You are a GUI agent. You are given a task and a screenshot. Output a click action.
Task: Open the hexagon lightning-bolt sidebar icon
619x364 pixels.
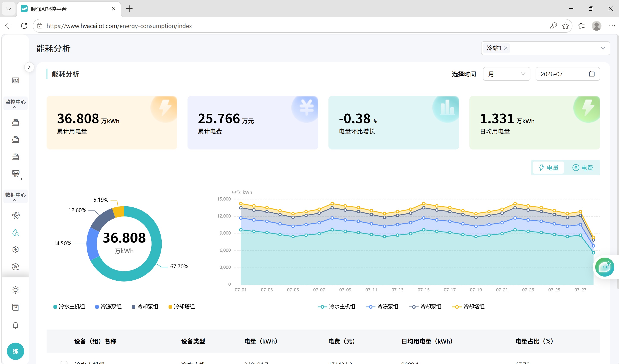[x=16, y=250]
